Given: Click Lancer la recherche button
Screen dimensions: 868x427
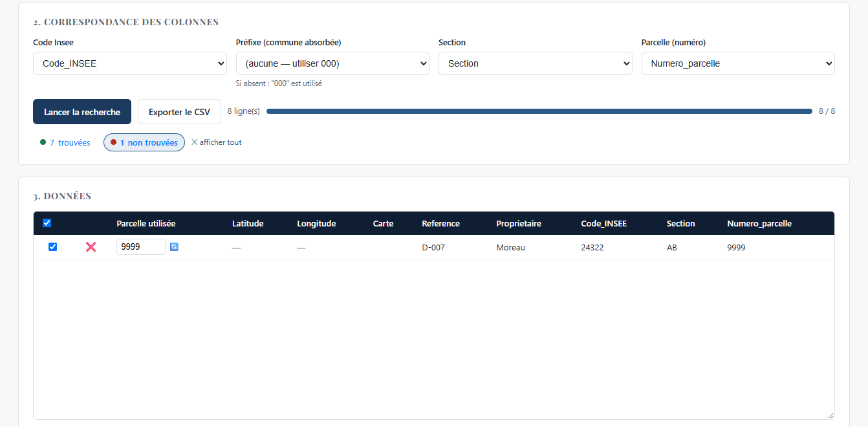Looking at the screenshot, I should click(x=82, y=112).
